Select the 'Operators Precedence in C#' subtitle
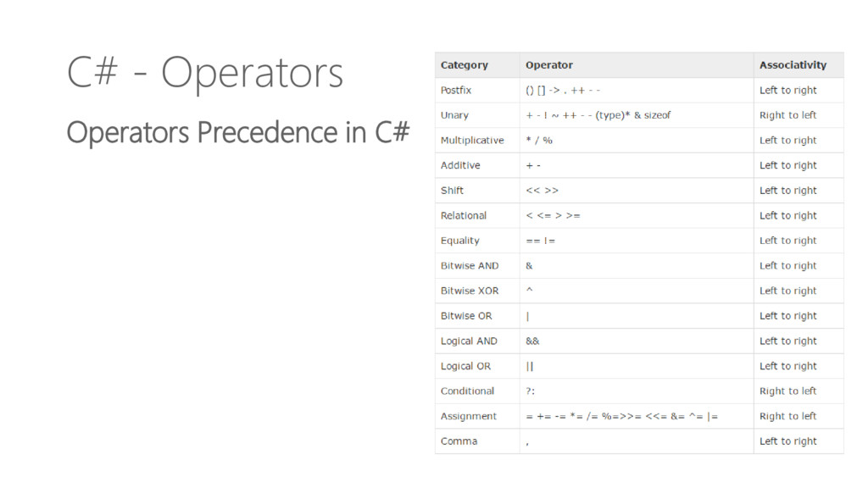868x488 pixels. coord(238,132)
